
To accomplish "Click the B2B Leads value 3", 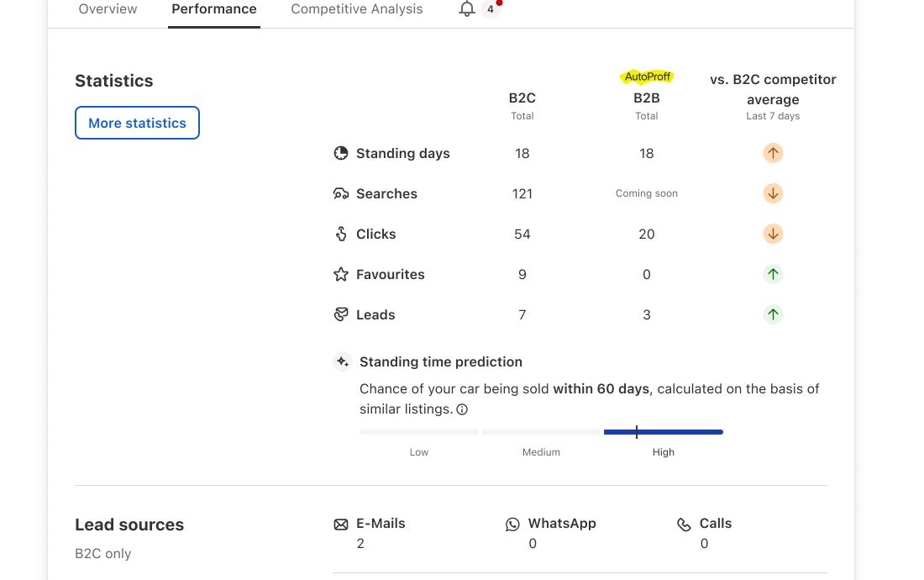I will pos(647,314).
